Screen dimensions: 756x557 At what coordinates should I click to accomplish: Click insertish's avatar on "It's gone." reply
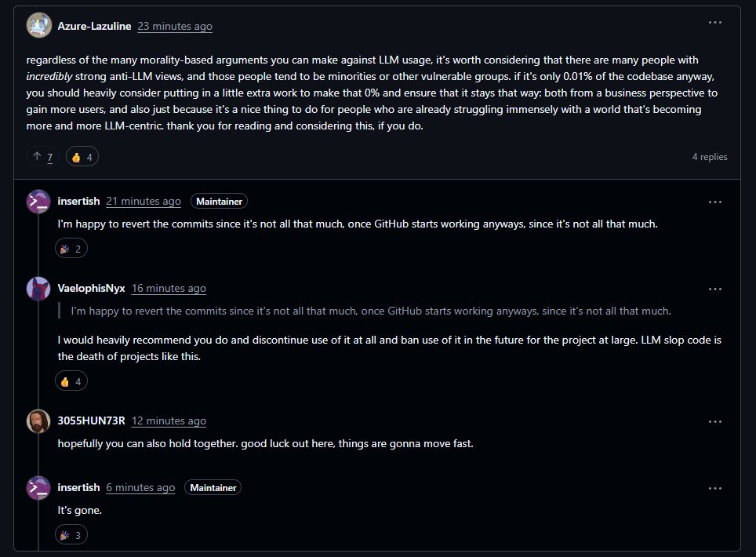39,488
